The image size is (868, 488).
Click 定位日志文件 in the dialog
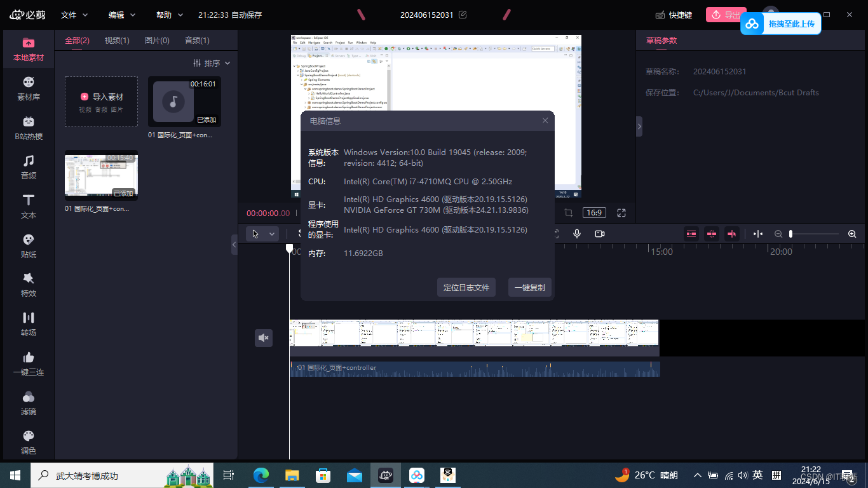(x=466, y=287)
